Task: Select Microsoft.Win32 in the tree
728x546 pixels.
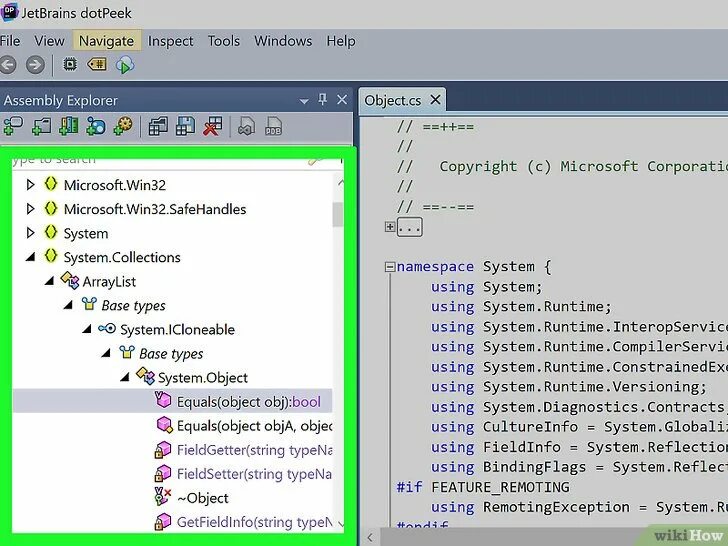Action: pos(115,185)
